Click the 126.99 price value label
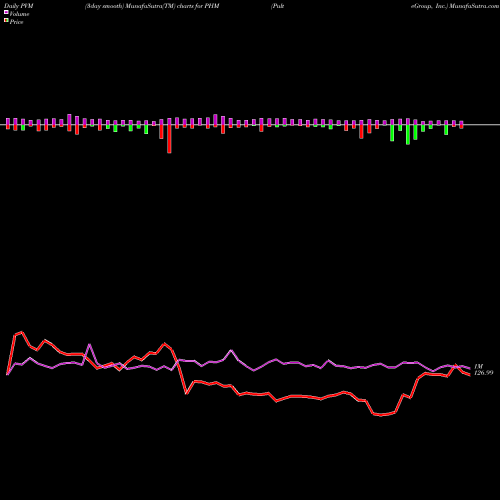Image resolution: width=500 pixels, height=500 pixels. [x=483, y=373]
